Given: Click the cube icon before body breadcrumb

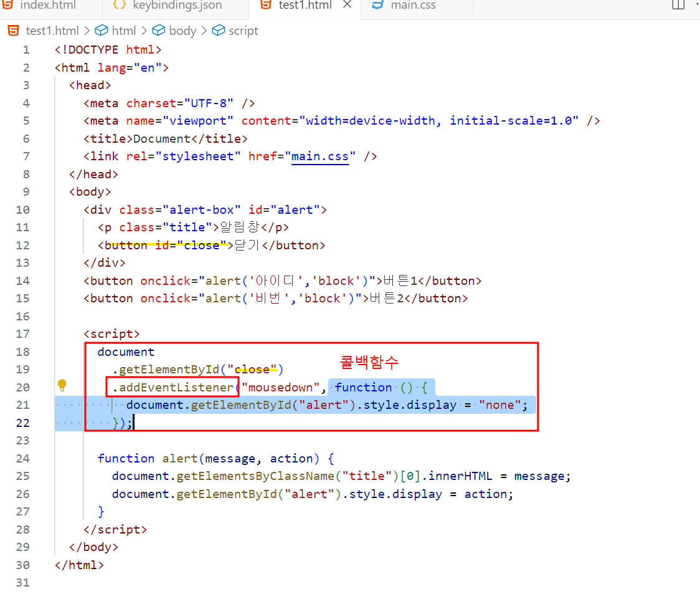Looking at the screenshot, I should 158,31.
